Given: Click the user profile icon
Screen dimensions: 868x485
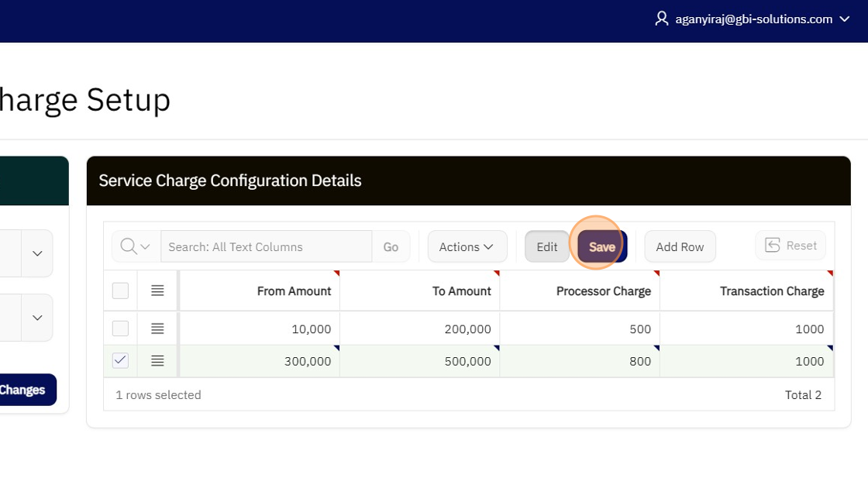Looking at the screenshot, I should pos(661,19).
